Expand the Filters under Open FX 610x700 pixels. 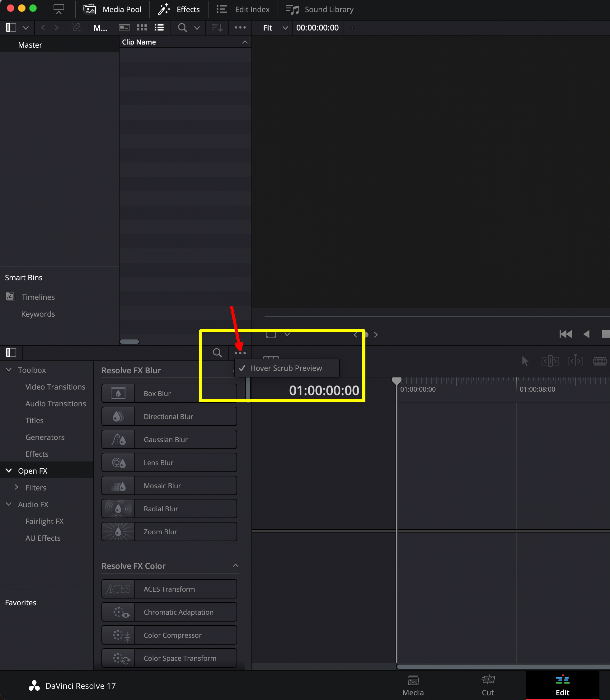[x=17, y=487]
